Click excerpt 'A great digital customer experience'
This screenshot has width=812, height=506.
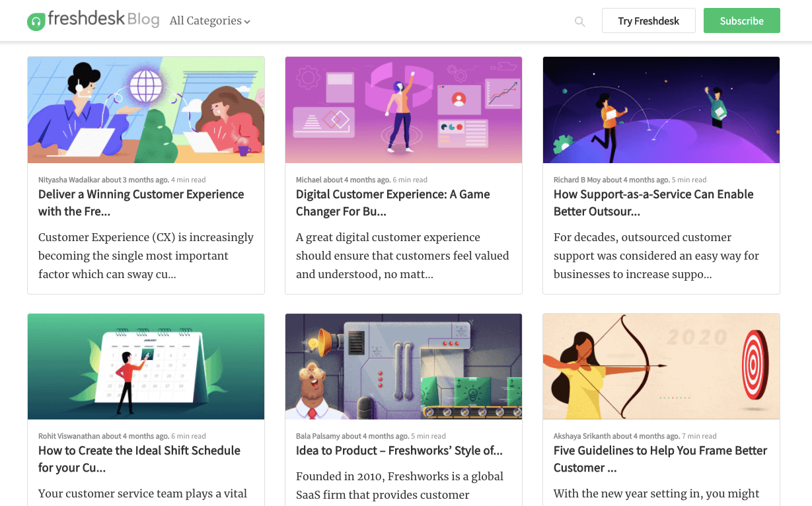click(402, 256)
